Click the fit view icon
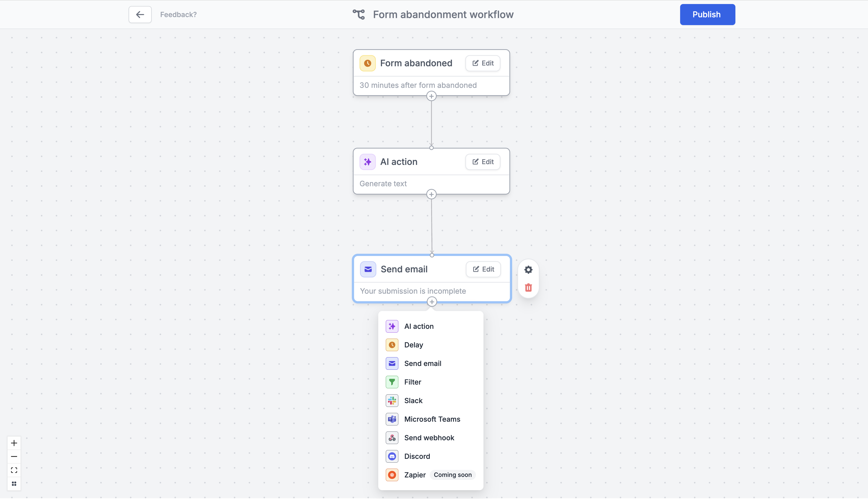The height and width of the screenshot is (499, 868). [14, 470]
